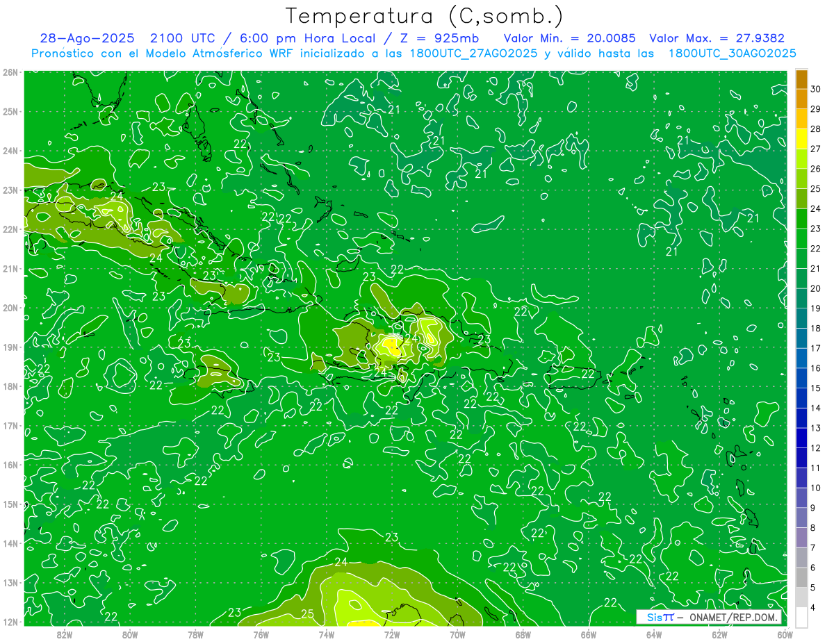Viewport: 834px width, 644px height.
Task: Click the value 14 on the color scale
Action: coord(816,408)
